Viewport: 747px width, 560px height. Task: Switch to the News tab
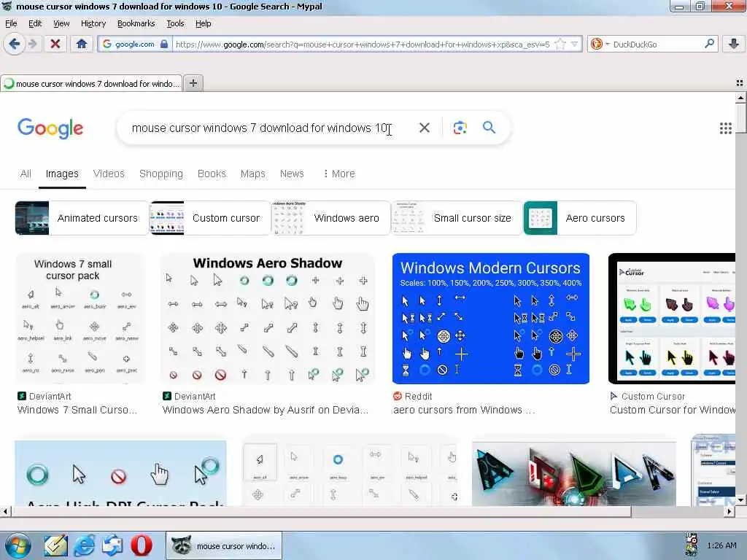click(x=292, y=174)
